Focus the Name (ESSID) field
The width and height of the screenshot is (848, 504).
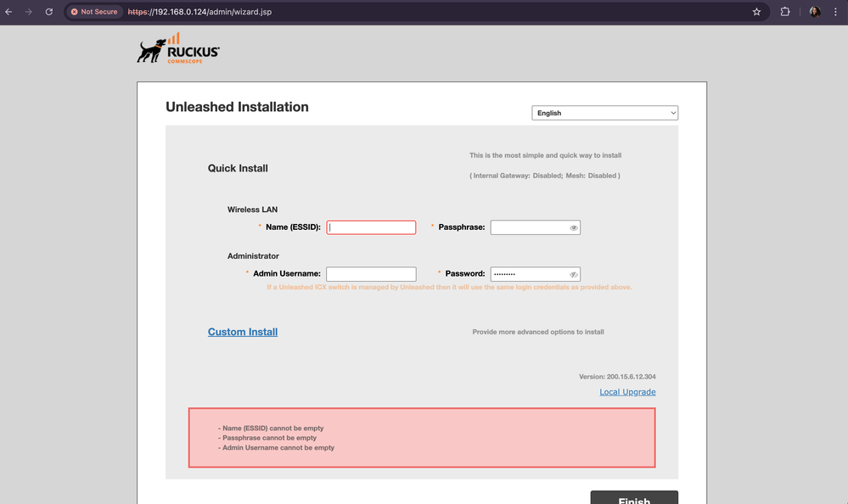371,227
